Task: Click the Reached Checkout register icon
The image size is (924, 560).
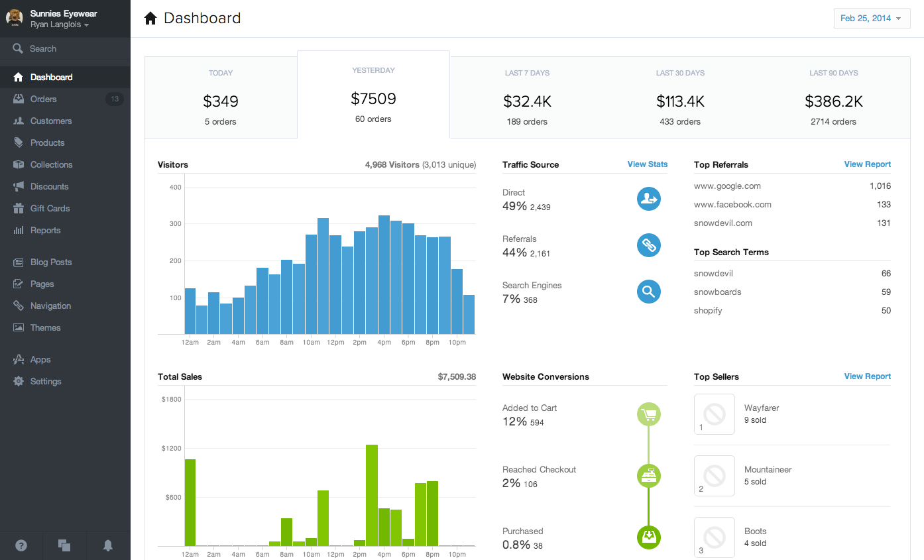Action: [649, 476]
